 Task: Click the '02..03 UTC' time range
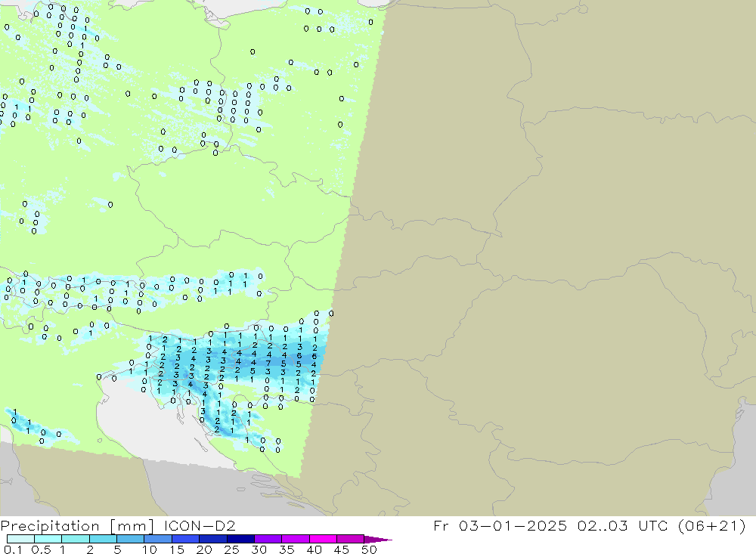622,525
